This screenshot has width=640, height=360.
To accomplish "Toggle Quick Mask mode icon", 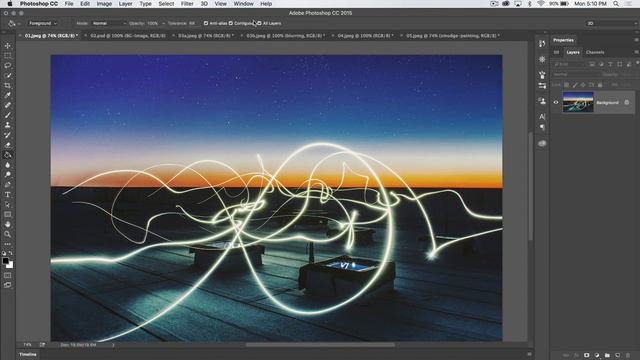I will 8,276.
